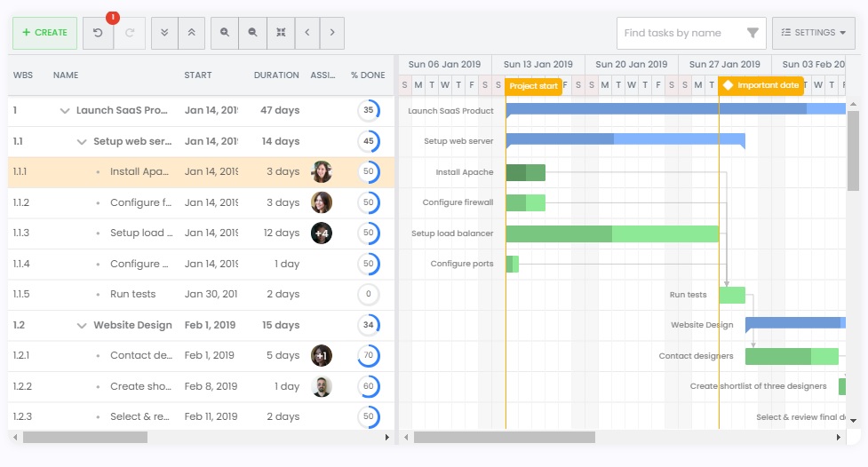Image resolution: width=868 pixels, height=467 pixels.
Task: Collapse the Website Design group
Action: (x=82, y=325)
